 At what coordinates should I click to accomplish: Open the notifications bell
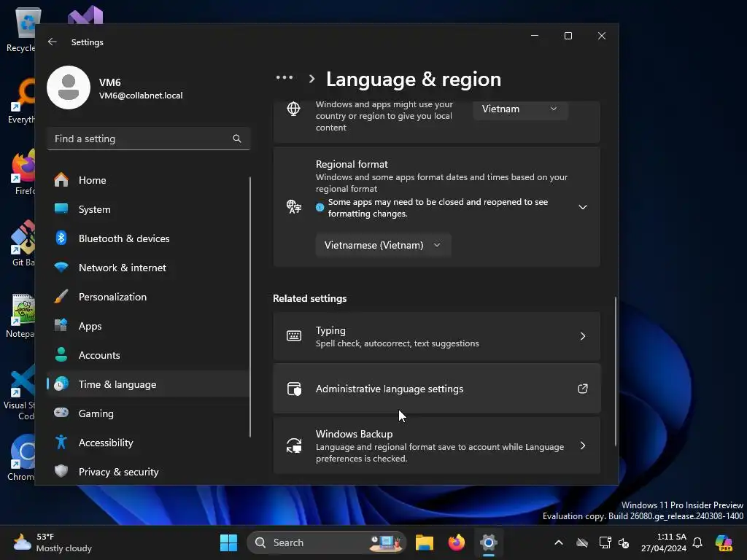pyautogui.click(x=697, y=542)
